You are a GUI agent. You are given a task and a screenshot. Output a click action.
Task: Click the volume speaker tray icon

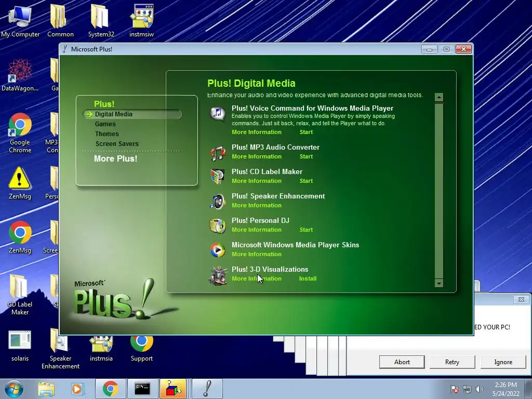coord(480,389)
